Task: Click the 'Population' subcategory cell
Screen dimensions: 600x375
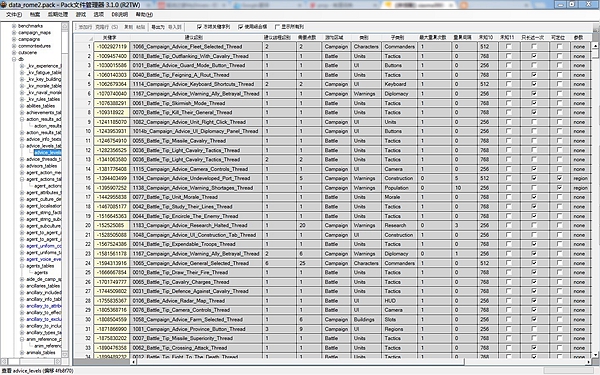Action: (399, 188)
